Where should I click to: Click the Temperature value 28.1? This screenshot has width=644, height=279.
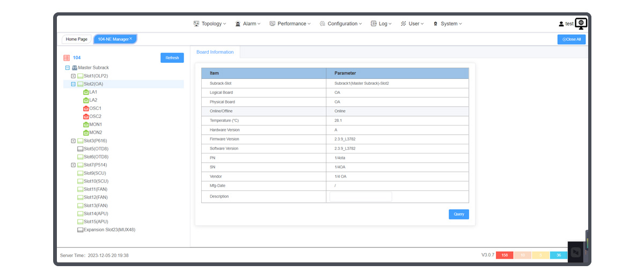338,121
